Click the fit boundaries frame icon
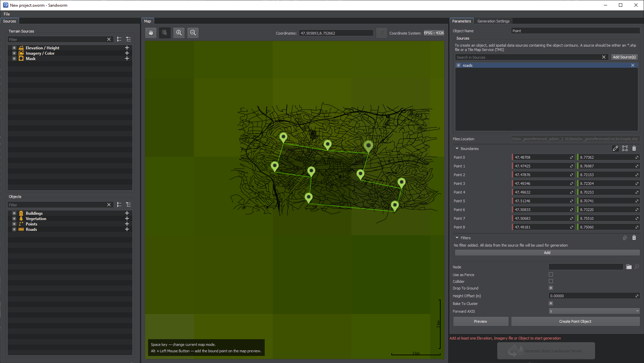The height and width of the screenshot is (363, 644). click(625, 148)
